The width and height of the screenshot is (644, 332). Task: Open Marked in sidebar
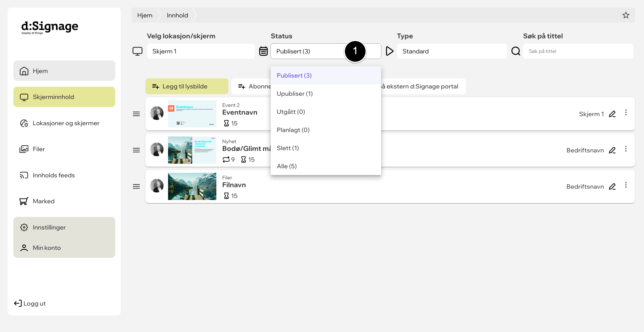click(64, 201)
